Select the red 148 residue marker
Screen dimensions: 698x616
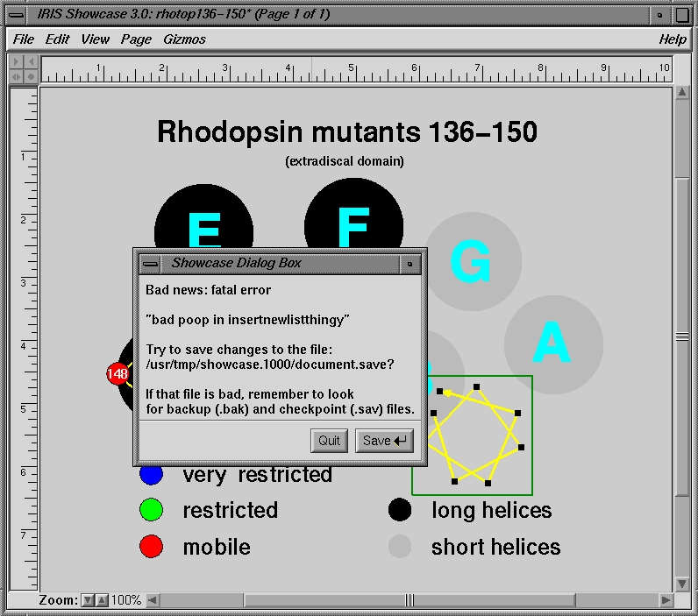pyautogui.click(x=118, y=373)
